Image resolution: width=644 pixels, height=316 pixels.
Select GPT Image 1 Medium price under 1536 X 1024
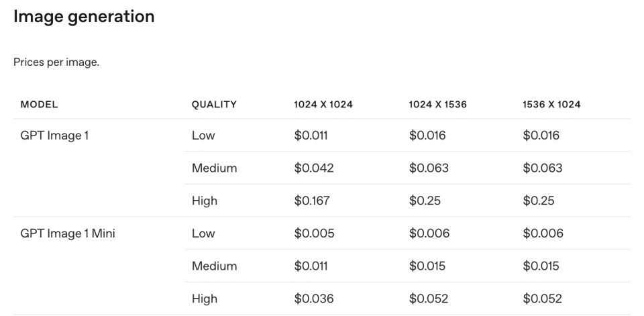[x=542, y=168]
